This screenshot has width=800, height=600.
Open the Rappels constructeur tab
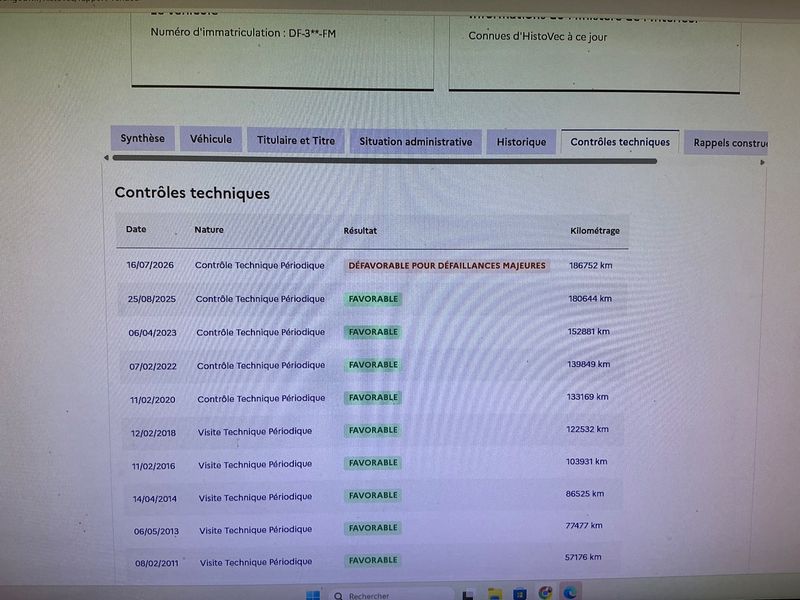pos(726,143)
